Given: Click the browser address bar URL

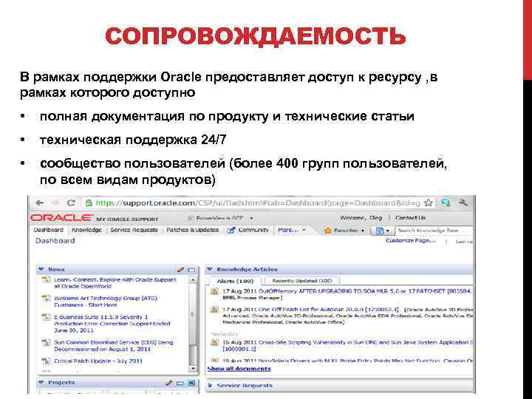Looking at the screenshot, I should click(258, 203).
